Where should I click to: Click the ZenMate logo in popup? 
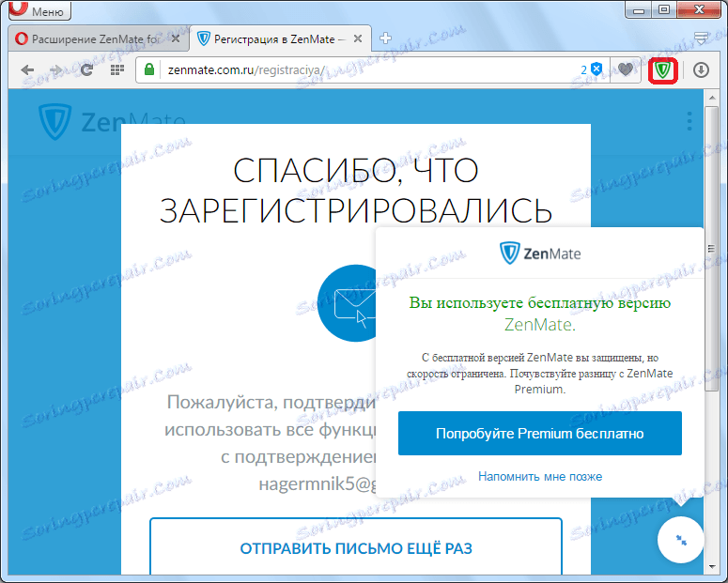(539, 253)
